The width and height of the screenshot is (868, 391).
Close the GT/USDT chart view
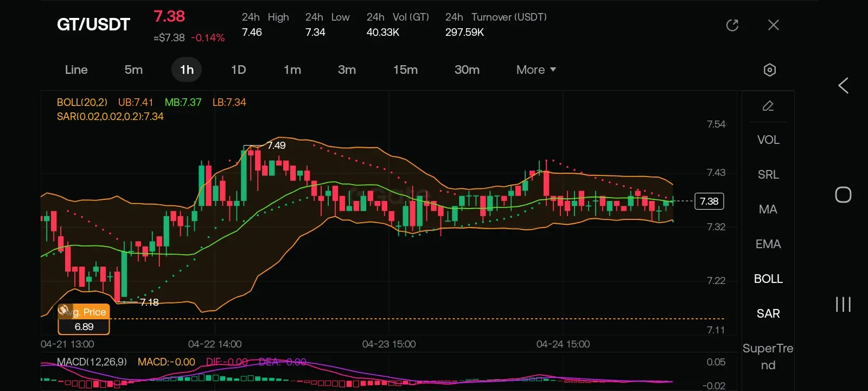pos(774,25)
